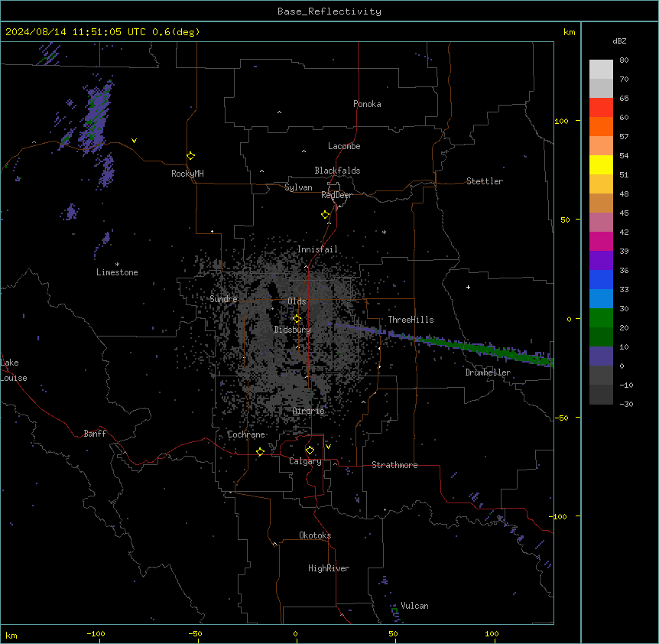Click the green radial streak near Drumheller
Image resolution: width=659 pixels, height=644 pixels.
pyautogui.click(x=483, y=349)
